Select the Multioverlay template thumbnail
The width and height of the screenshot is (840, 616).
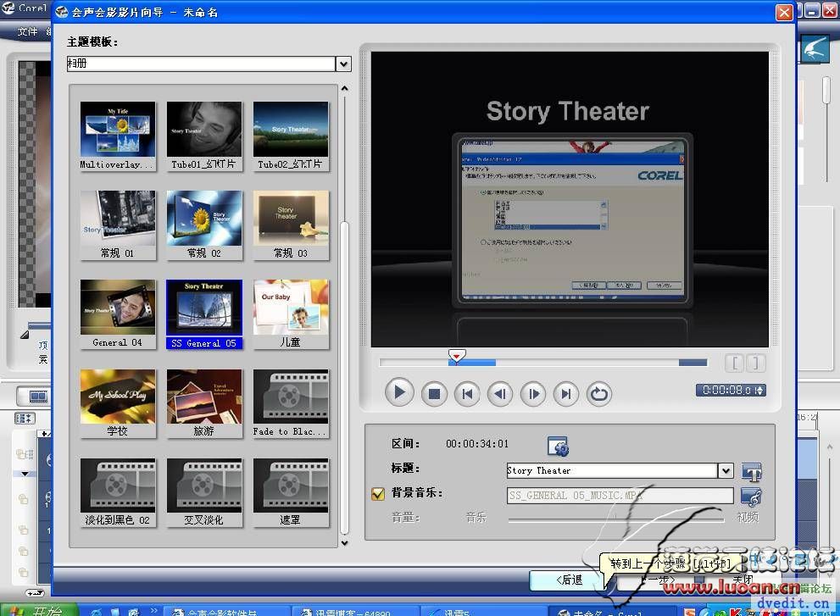pos(118,136)
